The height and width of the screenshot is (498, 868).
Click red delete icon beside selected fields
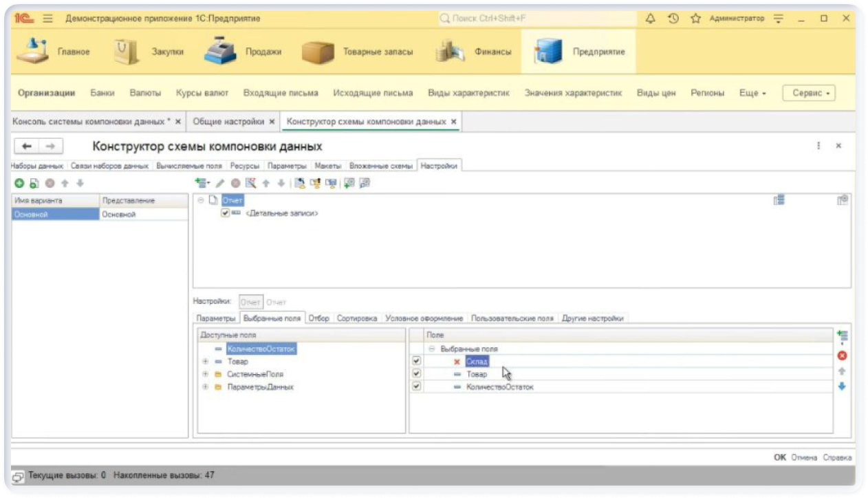click(x=842, y=356)
